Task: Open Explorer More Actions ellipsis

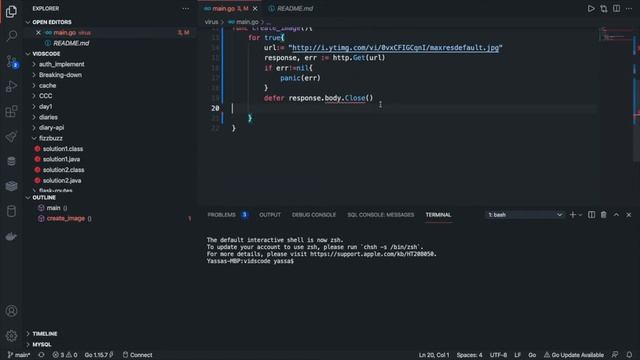Action: [x=186, y=9]
